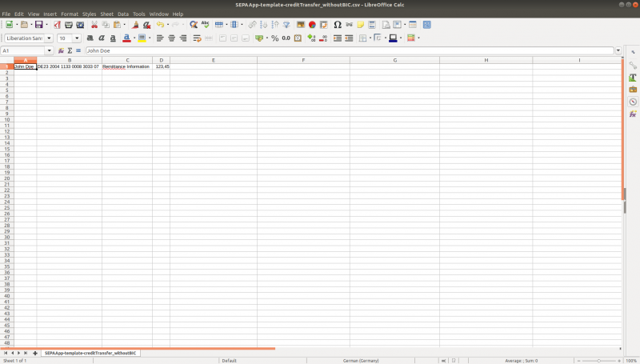The image size is (640, 364).
Task: Expand the font size dropdown
Action: 76,38
